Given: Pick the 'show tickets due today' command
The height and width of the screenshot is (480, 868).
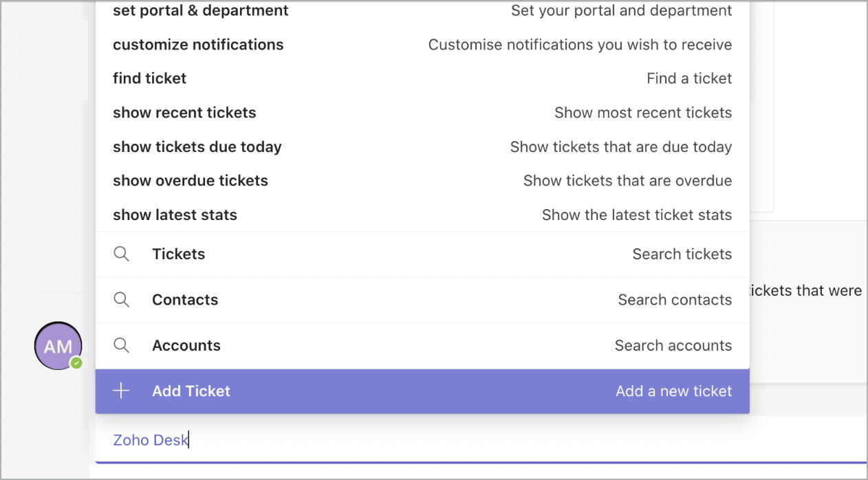Looking at the screenshot, I should pos(197,147).
